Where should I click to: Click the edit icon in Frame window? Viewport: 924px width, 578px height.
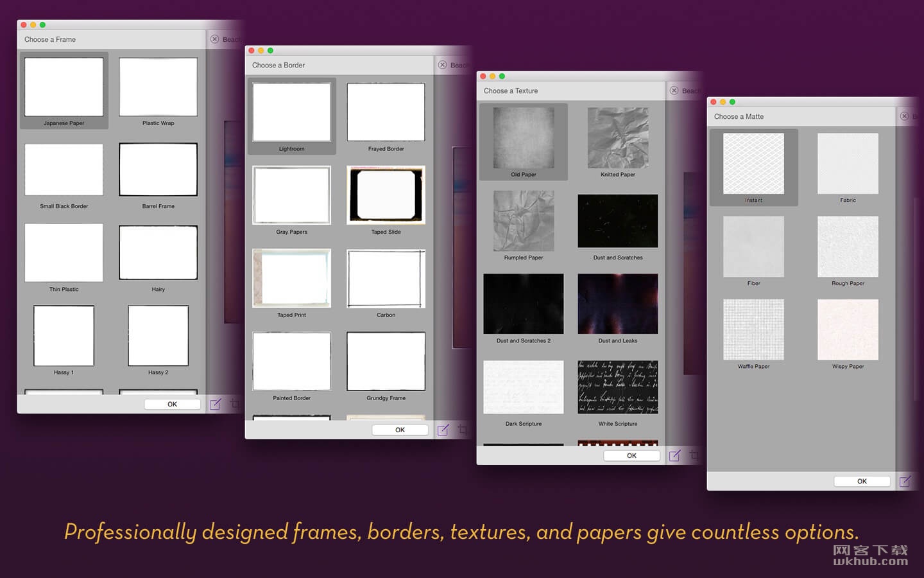[216, 404]
